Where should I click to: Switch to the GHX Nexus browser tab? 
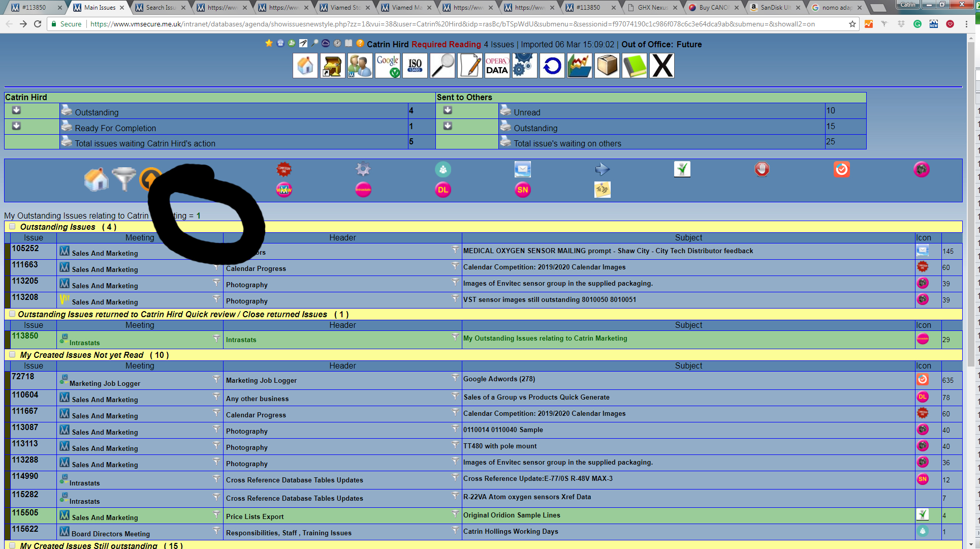pos(652,8)
